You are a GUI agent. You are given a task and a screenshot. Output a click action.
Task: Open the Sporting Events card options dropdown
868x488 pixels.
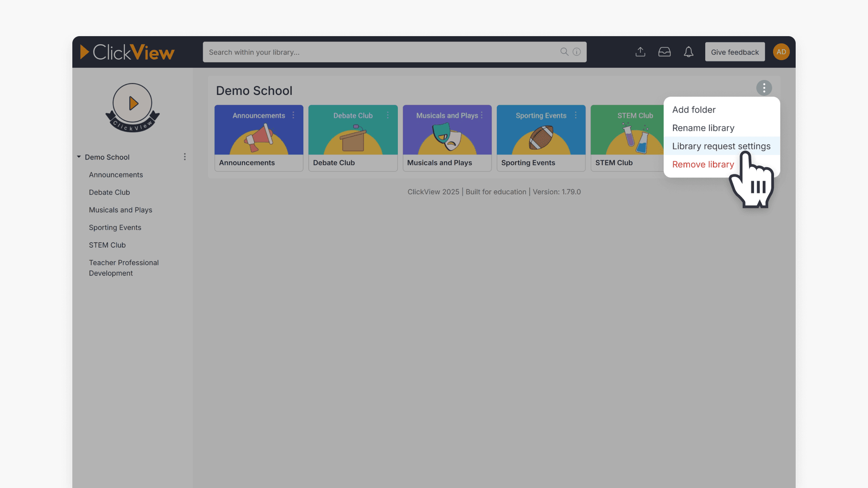coord(575,115)
